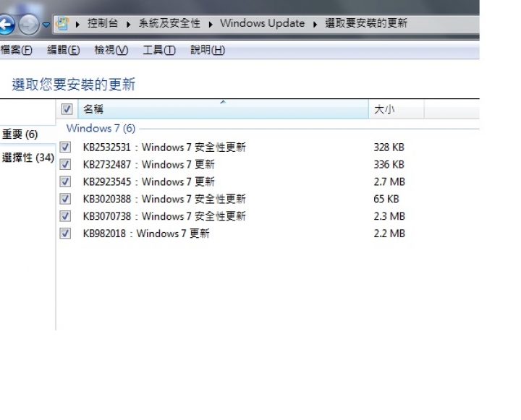Viewport: 521px width, 420px height.
Task: Uncheck KB982018 update checkbox
Action: click(x=65, y=233)
